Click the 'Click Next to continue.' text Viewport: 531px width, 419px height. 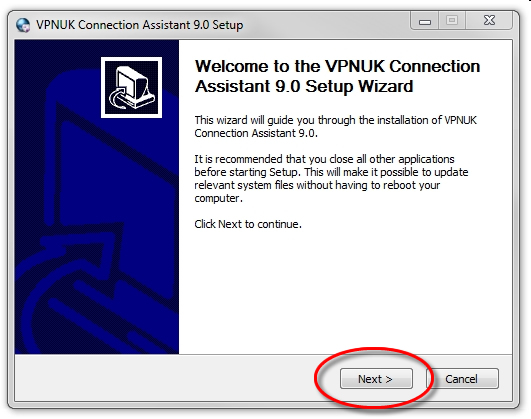tap(248, 224)
